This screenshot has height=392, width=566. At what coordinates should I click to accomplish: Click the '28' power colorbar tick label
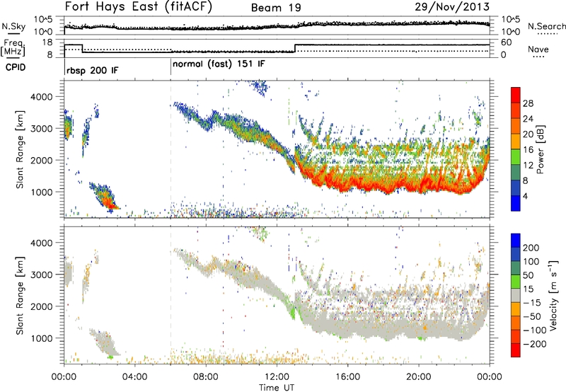tap(528, 103)
